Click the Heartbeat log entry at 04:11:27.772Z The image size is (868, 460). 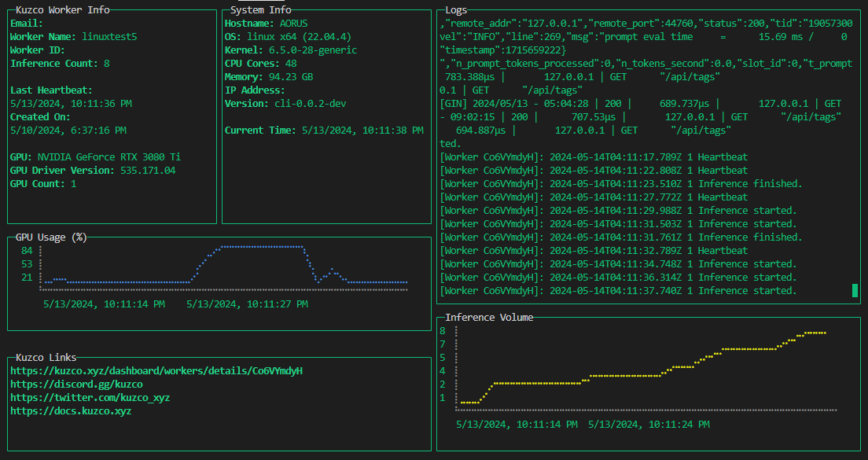[x=594, y=197]
